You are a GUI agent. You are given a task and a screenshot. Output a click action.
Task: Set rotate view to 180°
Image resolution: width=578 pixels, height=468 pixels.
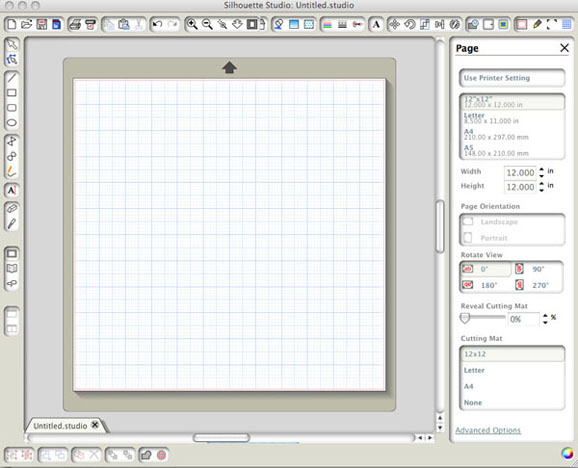tap(486, 285)
